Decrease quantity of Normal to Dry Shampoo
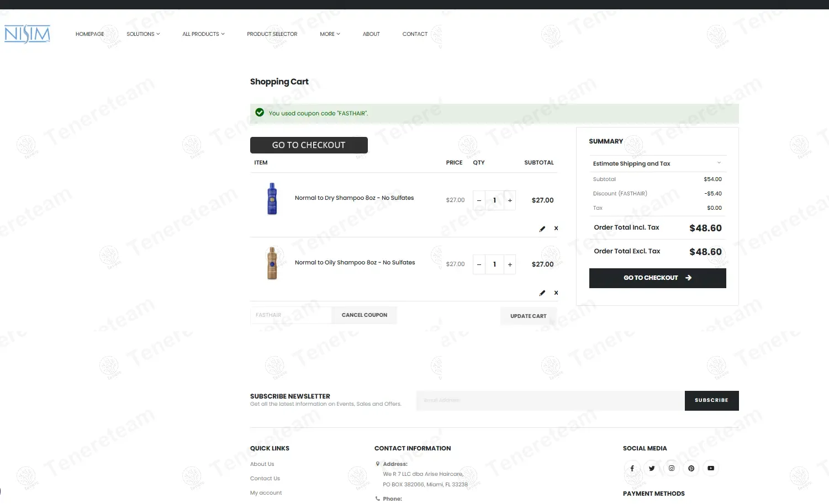Viewport: 829px width, 504px height. point(479,200)
